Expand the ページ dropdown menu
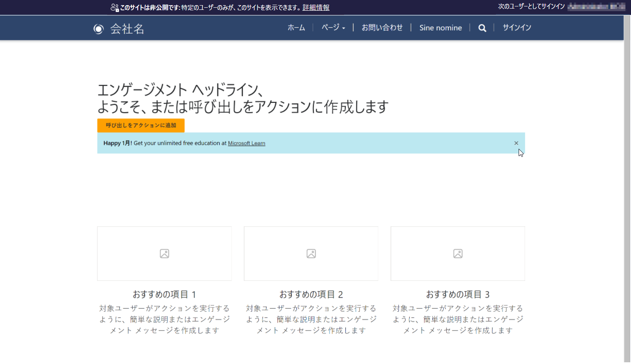 click(x=333, y=27)
